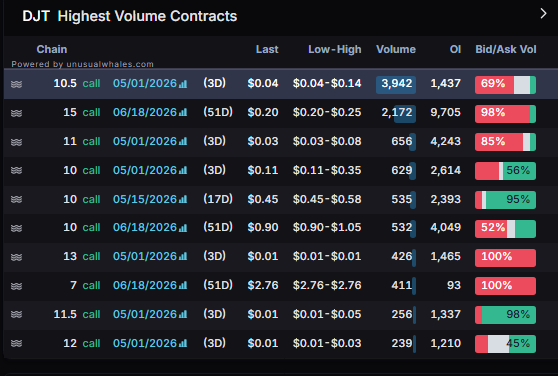Open the 05/15/2026 expiry link for 10 call

point(145,199)
